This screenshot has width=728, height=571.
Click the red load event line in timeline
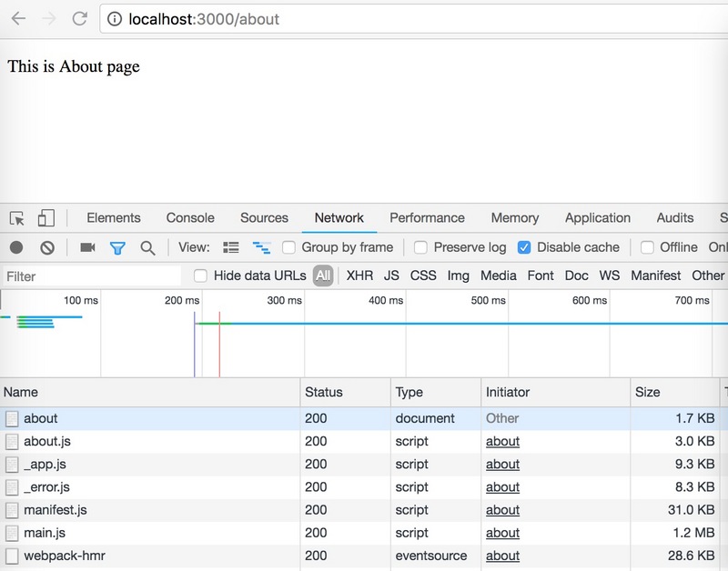click(x=219, y=345)
